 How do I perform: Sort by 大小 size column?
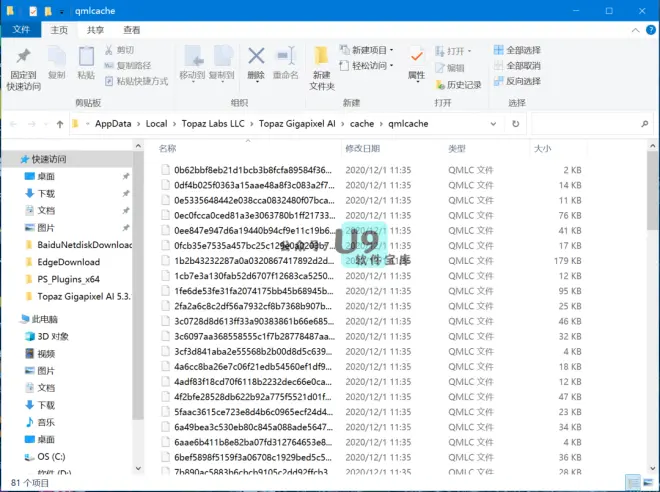542,149
